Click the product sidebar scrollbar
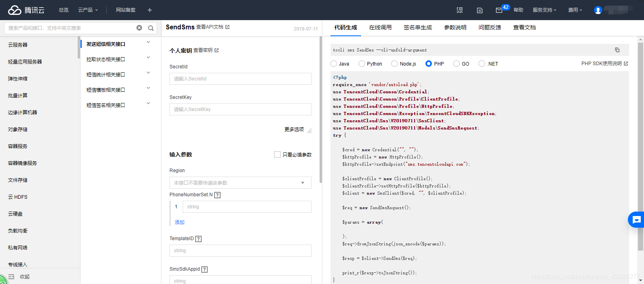 click(79, 47)
